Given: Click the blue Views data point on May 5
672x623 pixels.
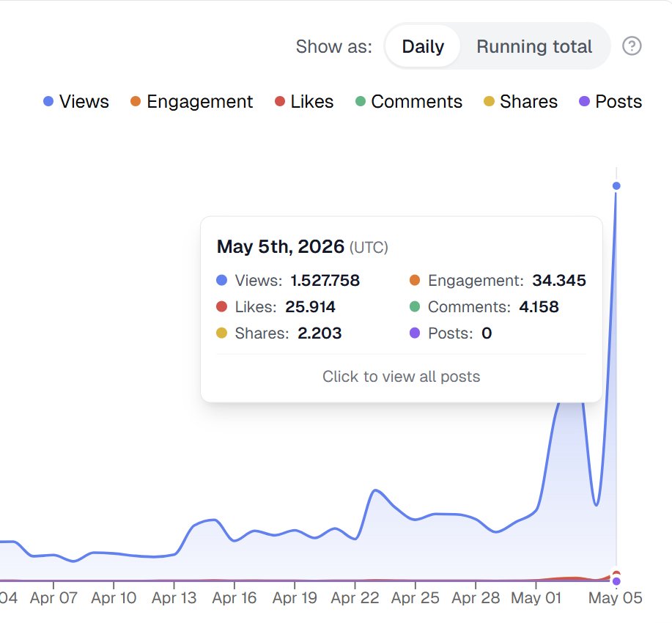Looking at the screenshot, I should click(x=616, y=185).
